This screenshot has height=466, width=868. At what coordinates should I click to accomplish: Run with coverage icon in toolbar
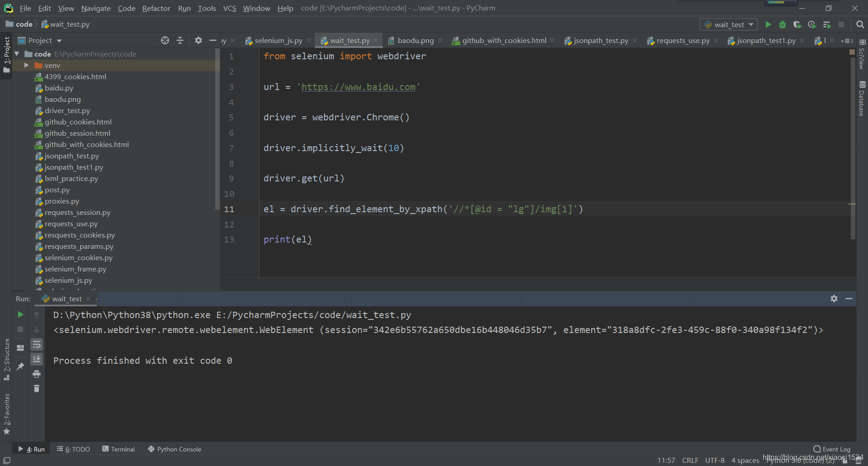(x=797, y=24)
